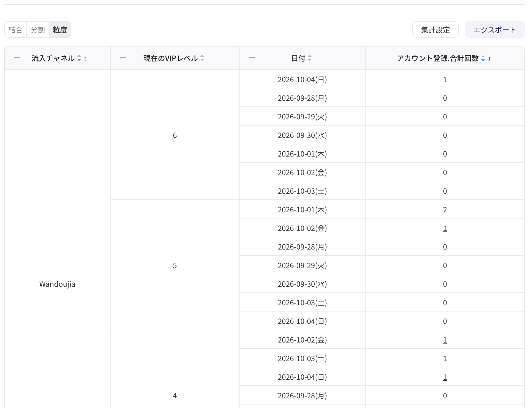The image size is (529, 420).
Task: Switch to 分割 view mode
Action: coord(38,30)
